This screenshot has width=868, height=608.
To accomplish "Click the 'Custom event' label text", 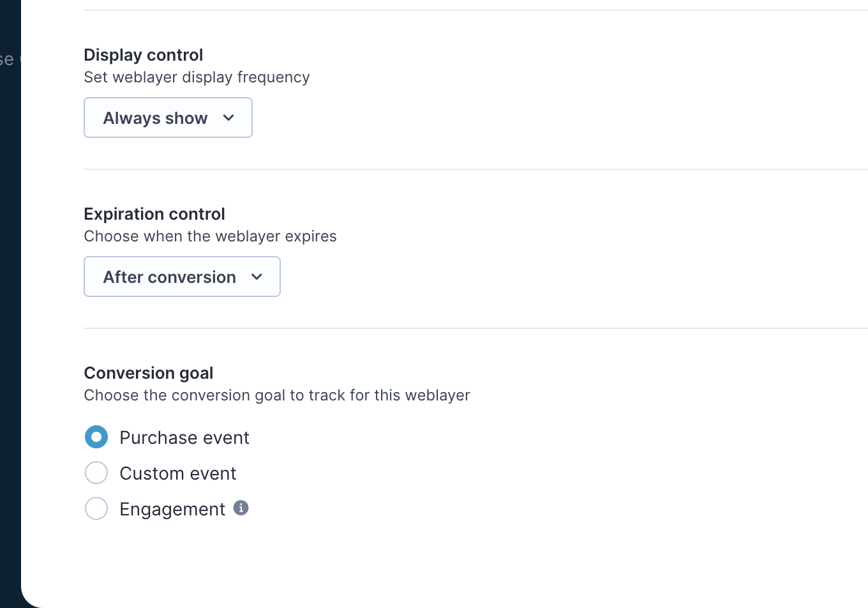I will tap(178, 473).
